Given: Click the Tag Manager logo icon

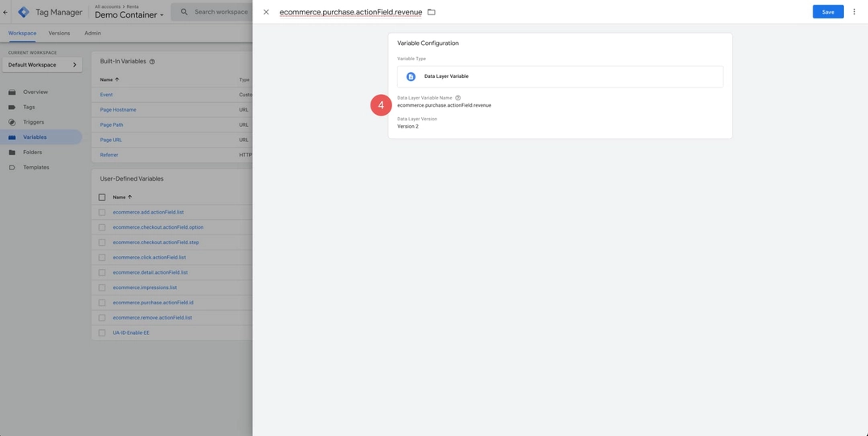Looking at the screenshot, I should pyautogui.click(x=24, y=12).
